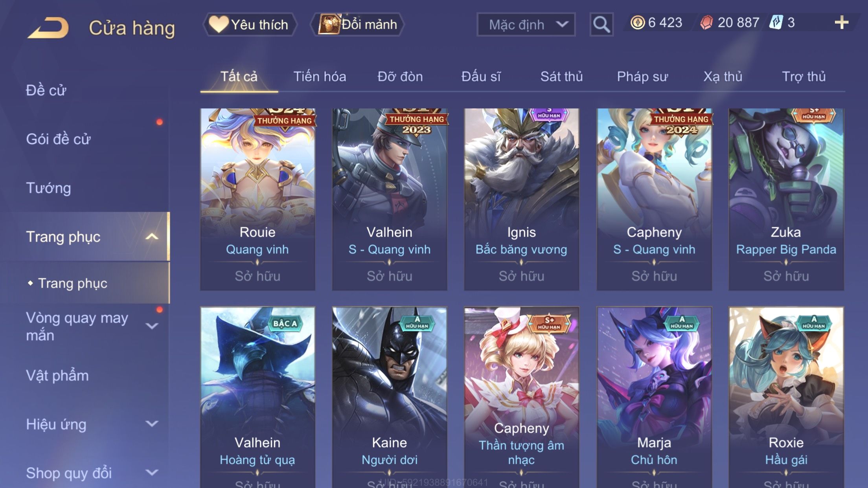The width and height of the screenshot is (868, 488).
Task: Click the blue voucher ticket icon
Action: point(776,22)
